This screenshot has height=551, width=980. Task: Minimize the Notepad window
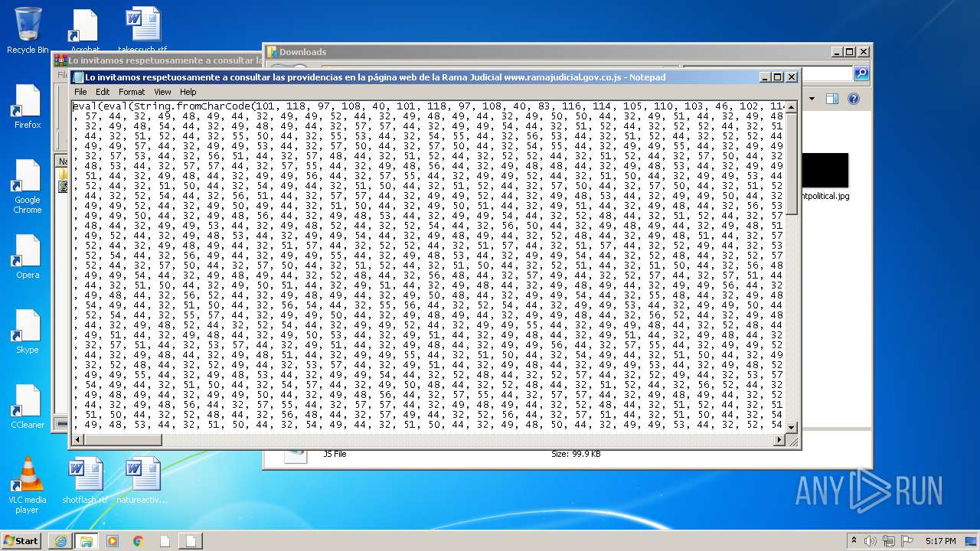[x=765, y=77]
